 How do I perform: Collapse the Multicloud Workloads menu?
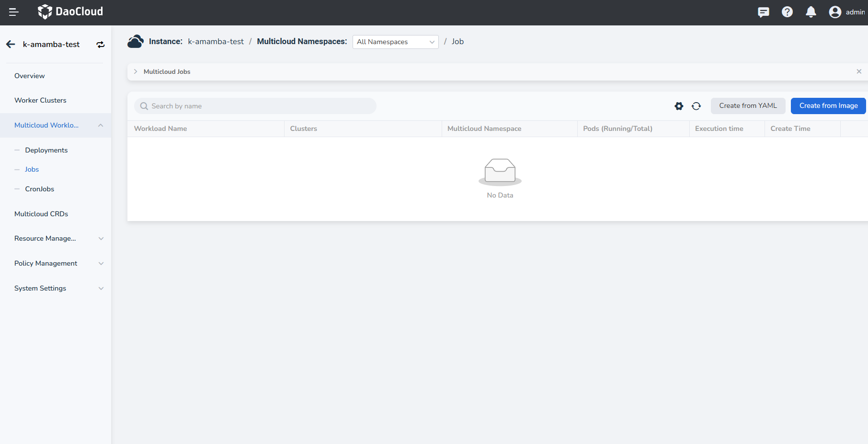point(101,125)
